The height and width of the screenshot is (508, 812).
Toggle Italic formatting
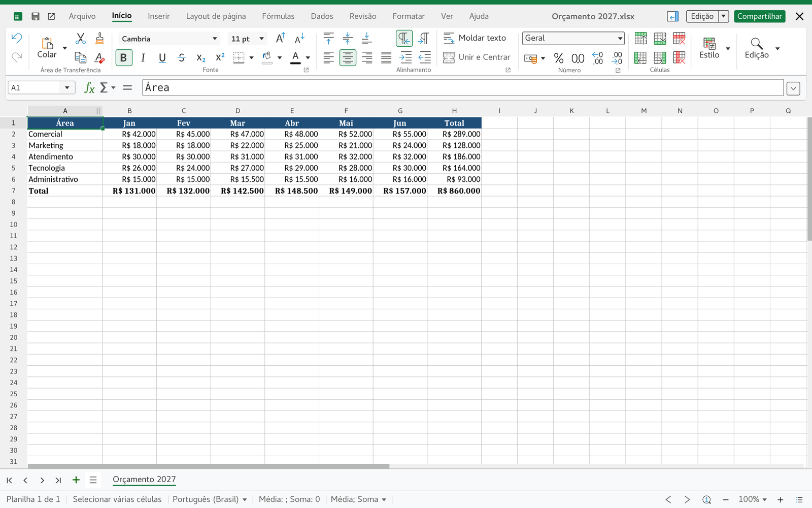click(x=143, y=58)
